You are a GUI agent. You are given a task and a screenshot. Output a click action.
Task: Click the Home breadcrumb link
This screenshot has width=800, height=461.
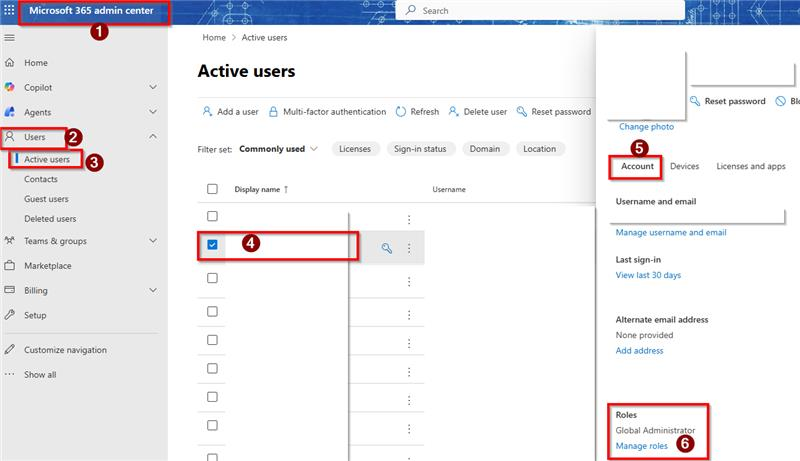(x=214, y=38)
